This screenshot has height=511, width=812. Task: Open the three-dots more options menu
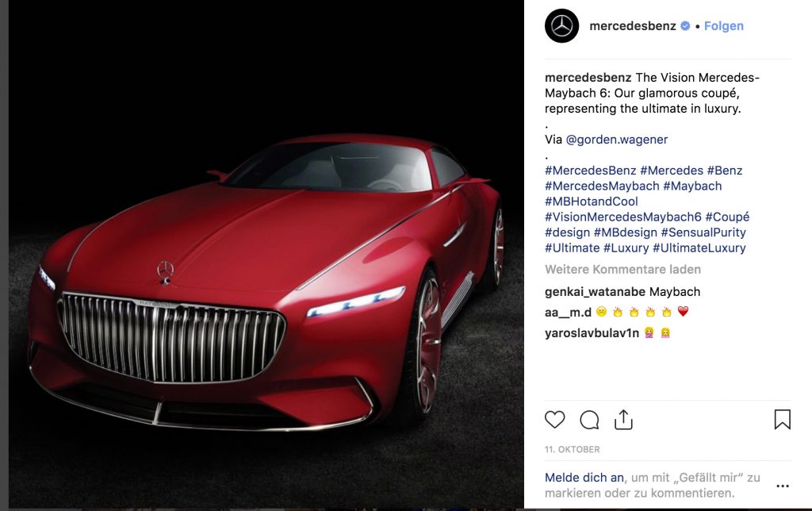pos(783,486)
